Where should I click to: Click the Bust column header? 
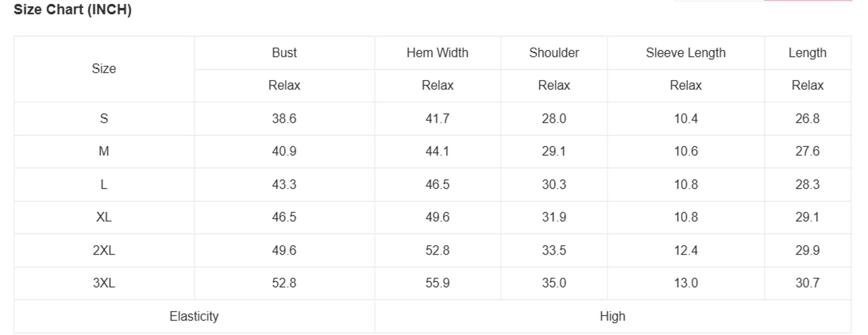(284, 53)
